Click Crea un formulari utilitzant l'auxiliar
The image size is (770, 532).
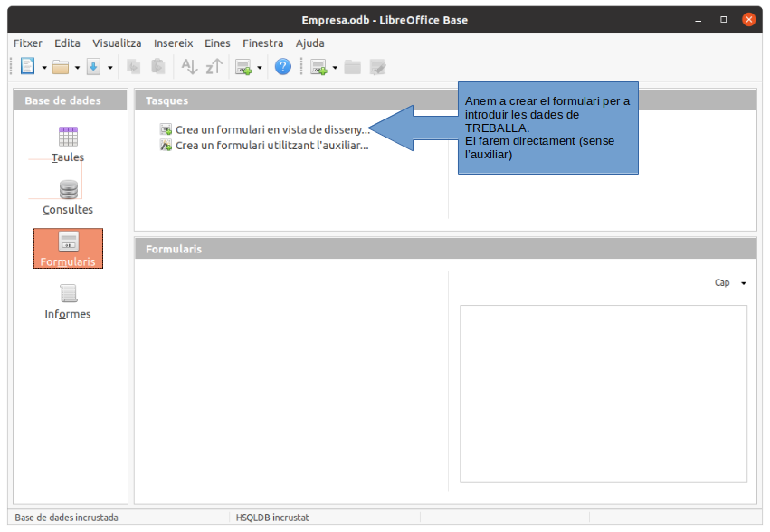(272, 146)
